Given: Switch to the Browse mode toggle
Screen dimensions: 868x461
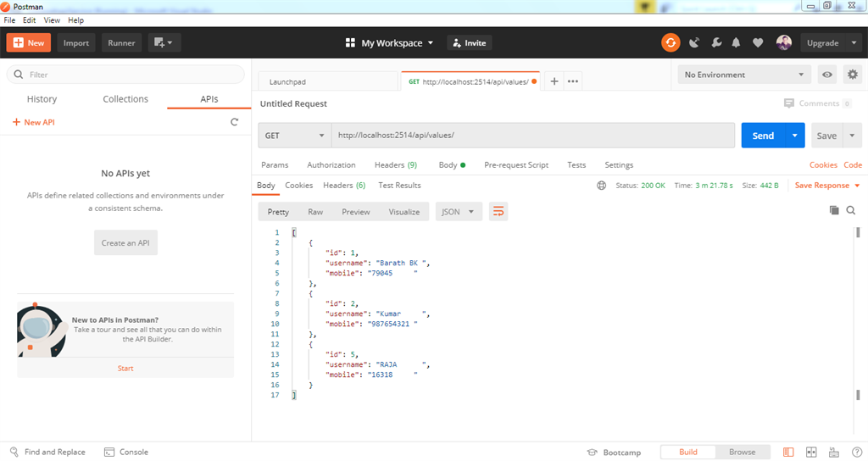Looking at the screenshot, I should [742, 453].
